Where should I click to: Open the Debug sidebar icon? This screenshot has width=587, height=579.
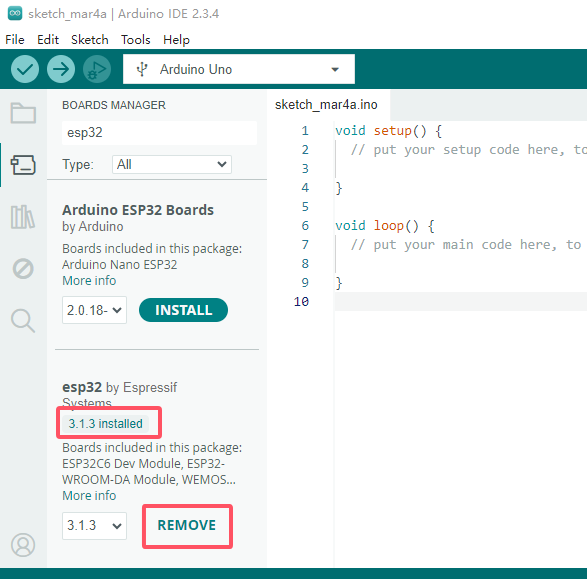(23, 268)
